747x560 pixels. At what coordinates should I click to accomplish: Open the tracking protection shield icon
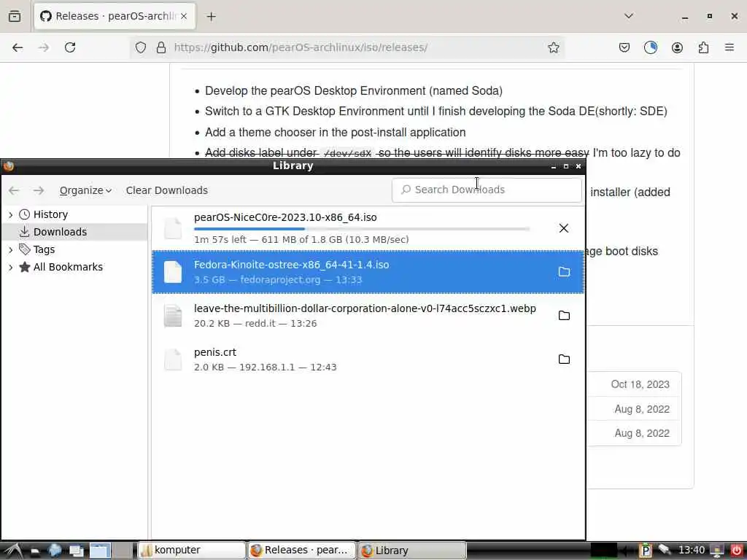(141, 47)
